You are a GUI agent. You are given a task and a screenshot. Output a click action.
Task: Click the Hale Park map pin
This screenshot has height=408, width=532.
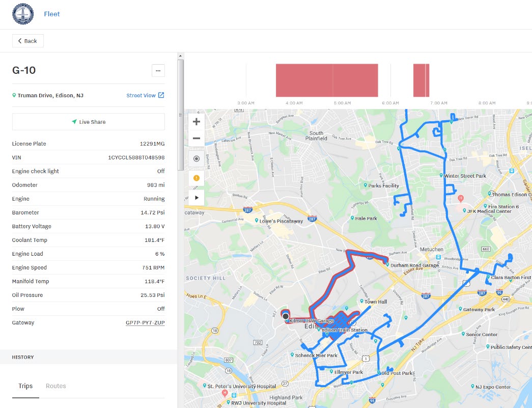[x=352, y=218]
